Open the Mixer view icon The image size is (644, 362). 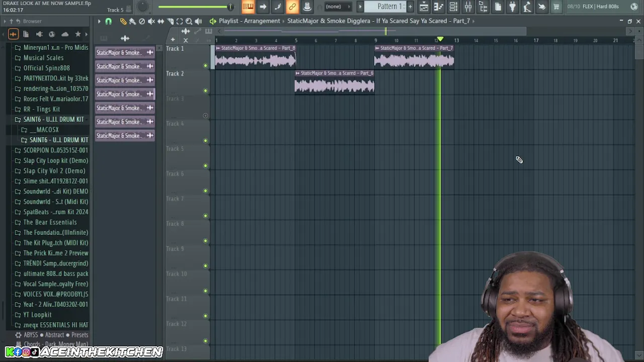click(x=468, y=7)
